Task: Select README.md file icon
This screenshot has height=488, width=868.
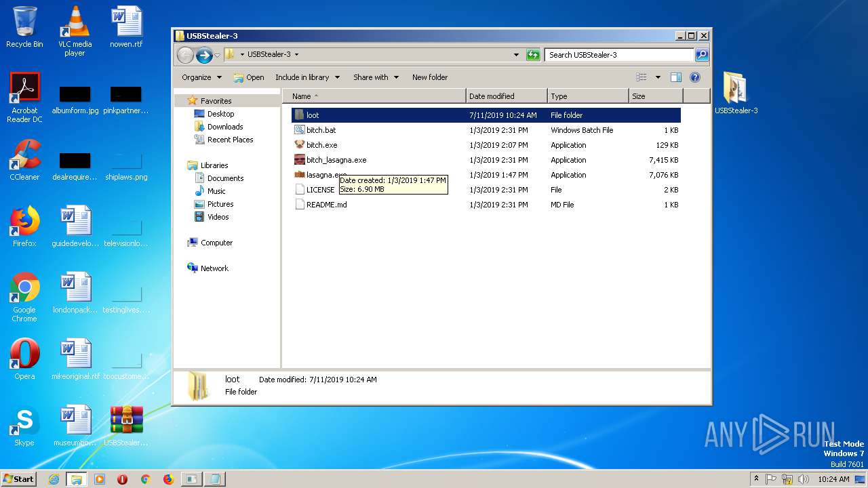Action: pyautogui.click(x=299, y=205)
